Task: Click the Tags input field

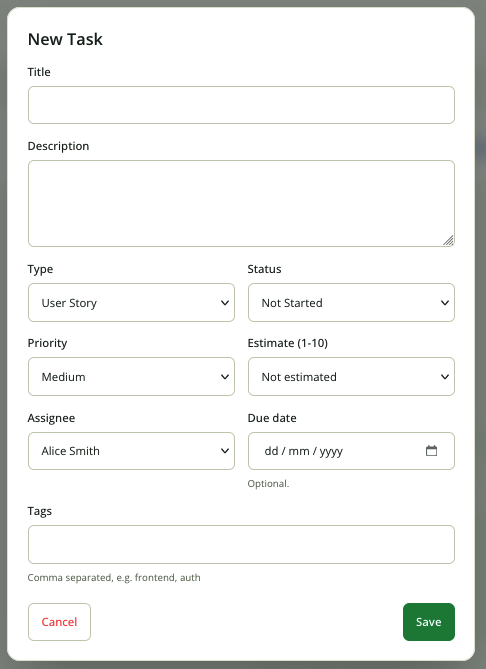Action: point(242,544)
